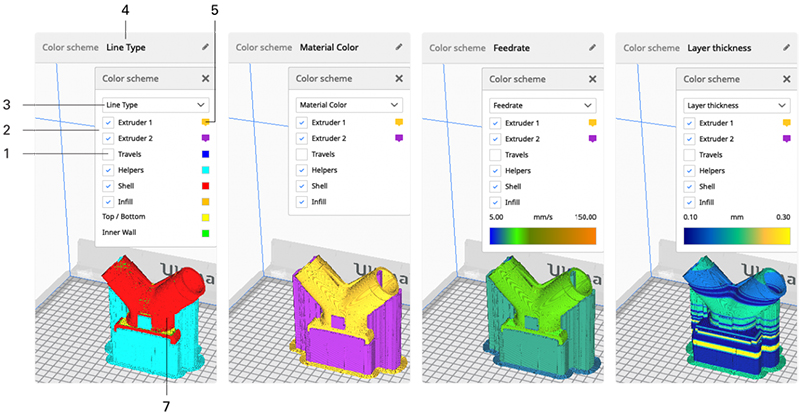Open the Line Type color scheme dropdown
Viewport: 800px width, 417px height.
click(x=155, y=104)
